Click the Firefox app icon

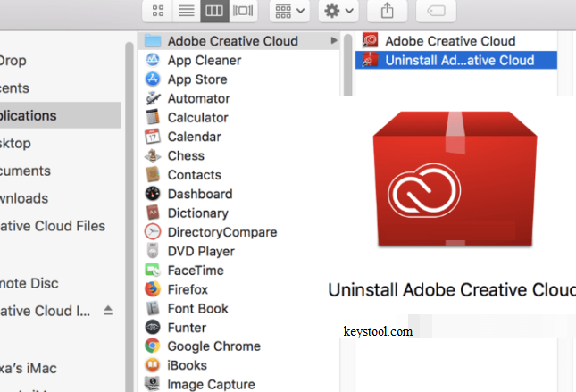(153, 289)
